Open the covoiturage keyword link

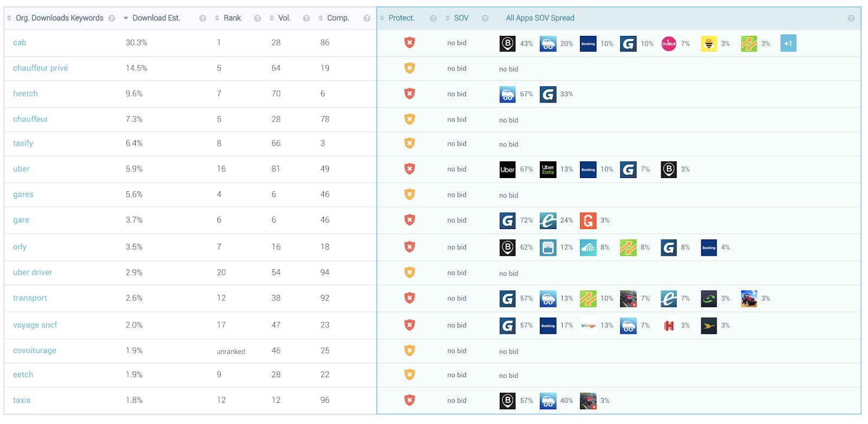click(35, 350)
